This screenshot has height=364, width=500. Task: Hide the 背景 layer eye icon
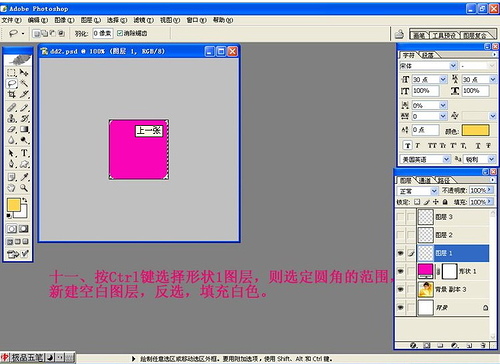[400, 307]
